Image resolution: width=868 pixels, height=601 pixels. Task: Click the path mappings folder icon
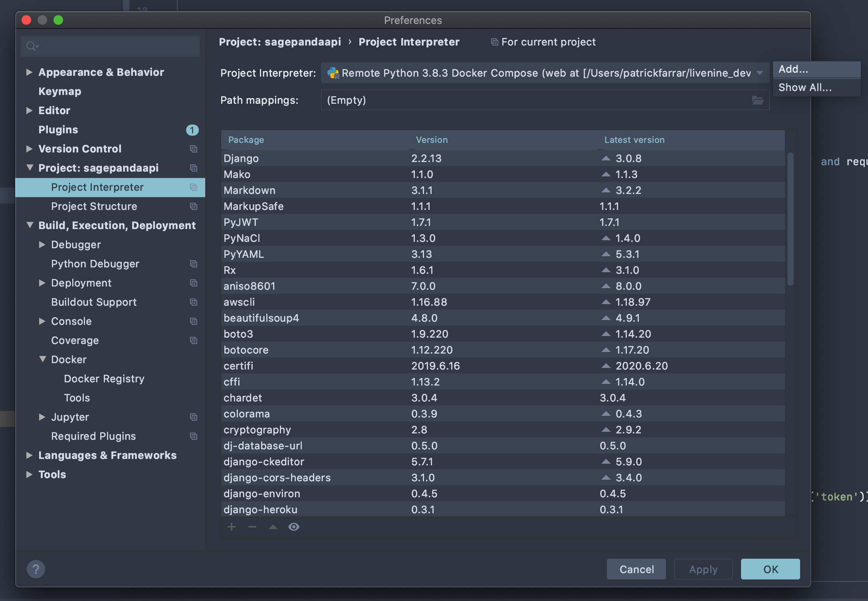(x=758, y=100)
